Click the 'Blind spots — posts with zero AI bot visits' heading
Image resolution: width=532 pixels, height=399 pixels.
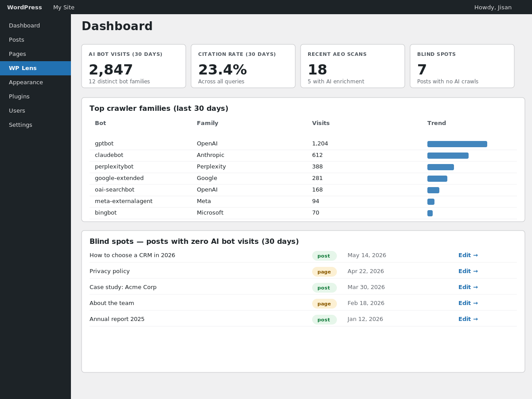coord(194,242)
